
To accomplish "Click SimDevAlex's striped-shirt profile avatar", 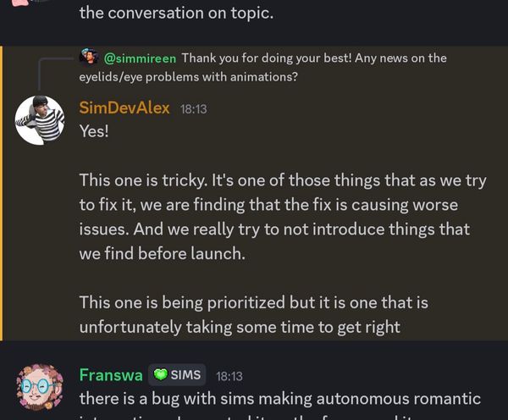I will (x=40, y=120).
